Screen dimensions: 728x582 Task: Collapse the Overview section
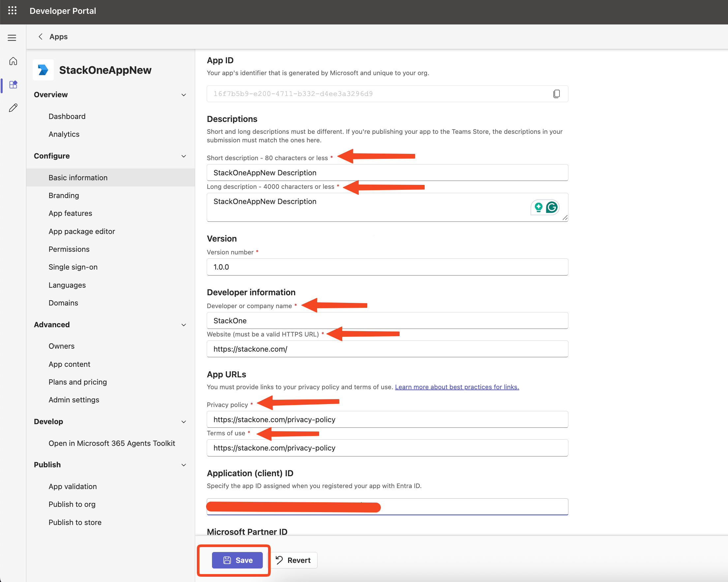click(x=184, y=95)
